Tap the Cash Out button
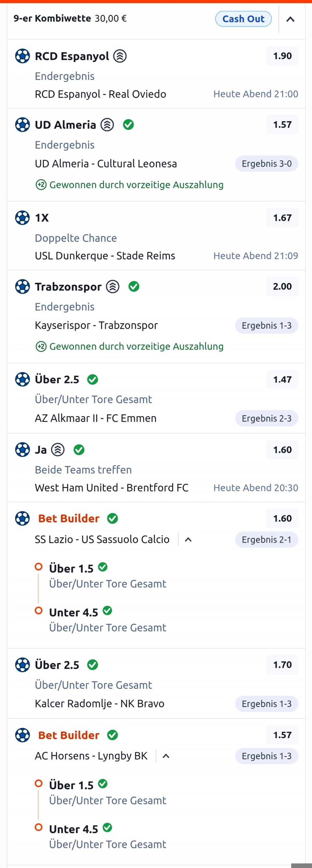 [x=243, y=19]
